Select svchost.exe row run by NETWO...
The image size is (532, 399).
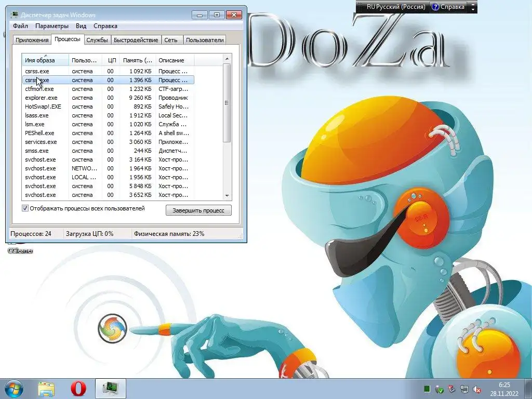pyautogui.click(x=108, y=168)
